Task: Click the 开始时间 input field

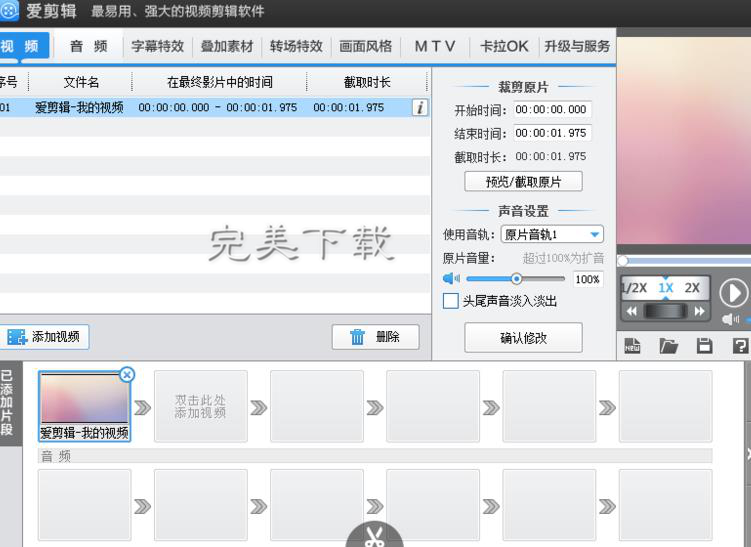Action: [552, 110]
